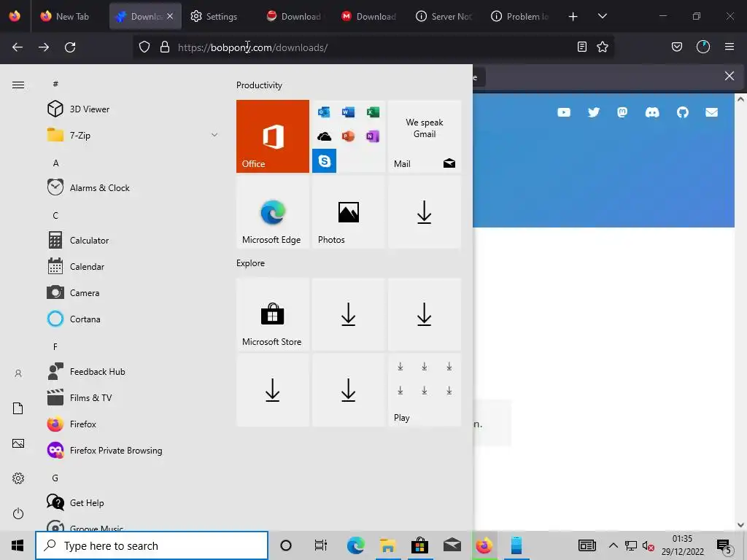This screenshot has width=747, height=560.
Task: Open Save to Pocket button
Action: tap(676, 47)
